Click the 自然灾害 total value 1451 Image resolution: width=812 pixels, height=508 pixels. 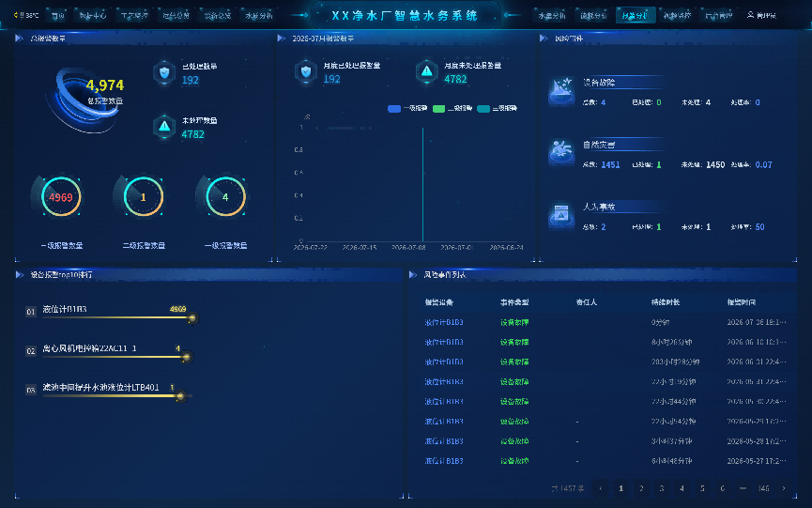click(610, 164)
